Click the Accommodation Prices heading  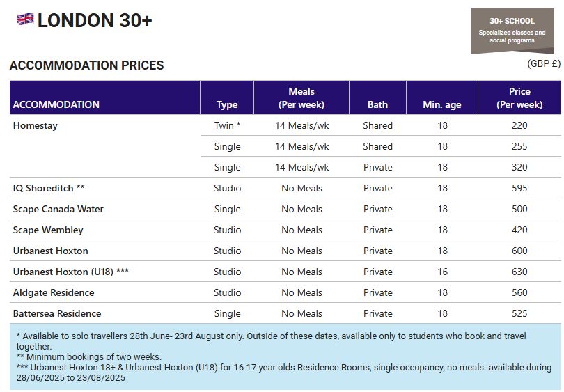tap(86, 65)
